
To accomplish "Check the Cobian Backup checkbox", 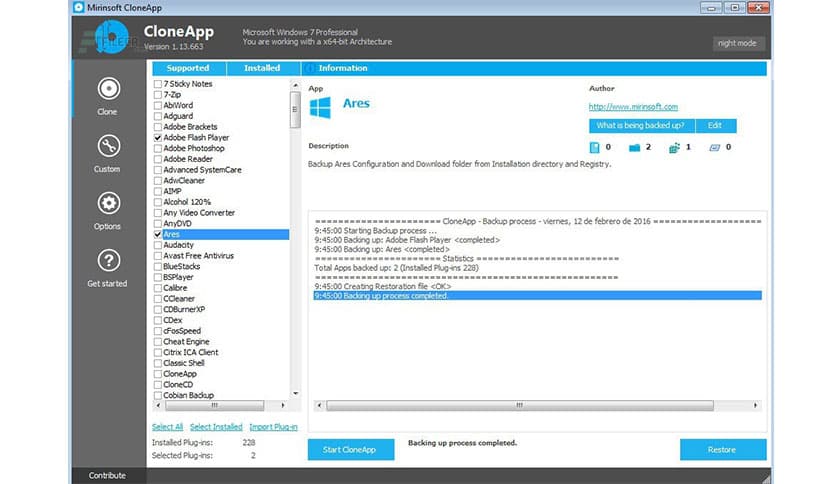I will click(x=158, y=395).
